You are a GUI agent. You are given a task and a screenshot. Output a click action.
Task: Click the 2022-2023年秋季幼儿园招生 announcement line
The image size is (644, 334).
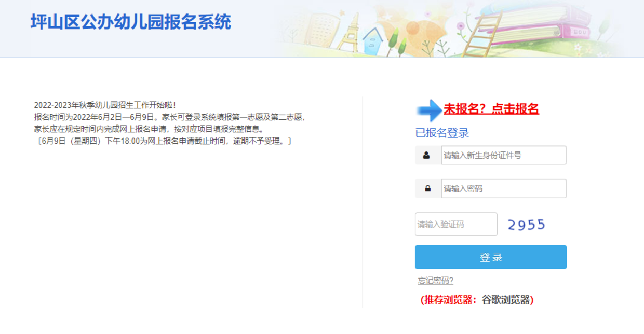(x=105, y=105)
